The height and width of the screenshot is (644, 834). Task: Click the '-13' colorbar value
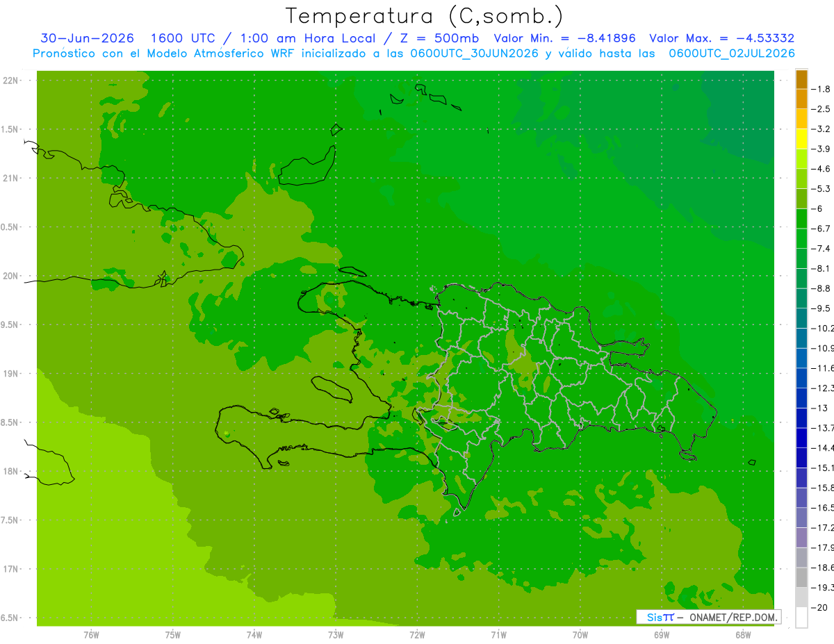tap(821, 408)
